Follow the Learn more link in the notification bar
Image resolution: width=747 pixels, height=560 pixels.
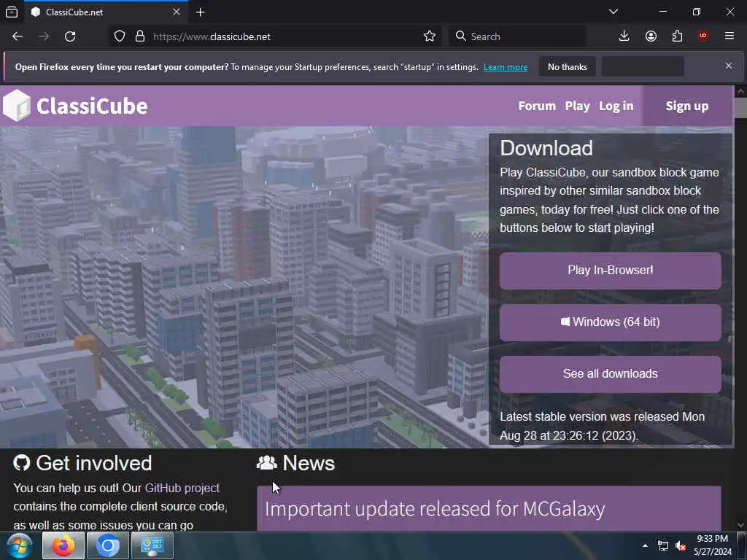coord(506,67)
